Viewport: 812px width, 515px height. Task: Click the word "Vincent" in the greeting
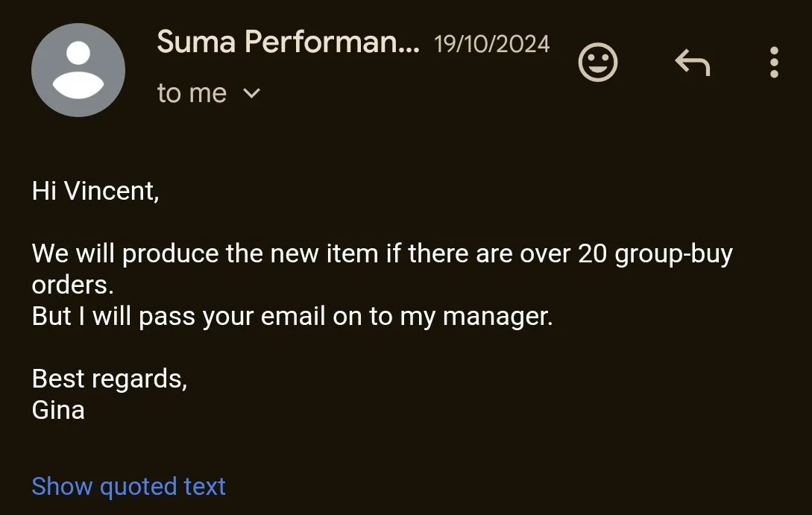(x=110, y=192)
